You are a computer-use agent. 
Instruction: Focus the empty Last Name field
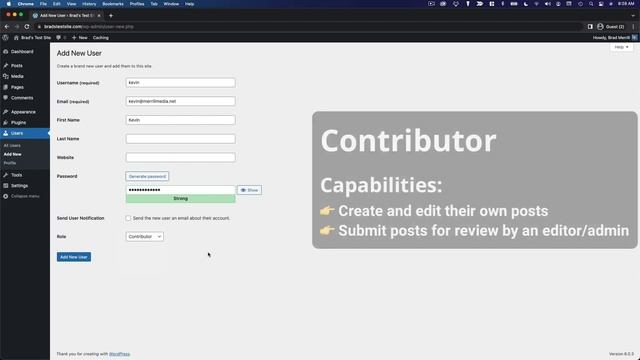coord(180,139)
